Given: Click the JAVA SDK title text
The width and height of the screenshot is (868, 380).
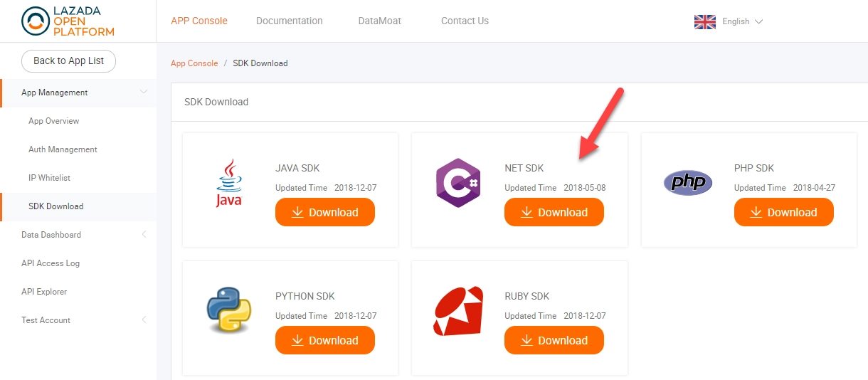Looking at the screenshot, I should tap(297, 169).
